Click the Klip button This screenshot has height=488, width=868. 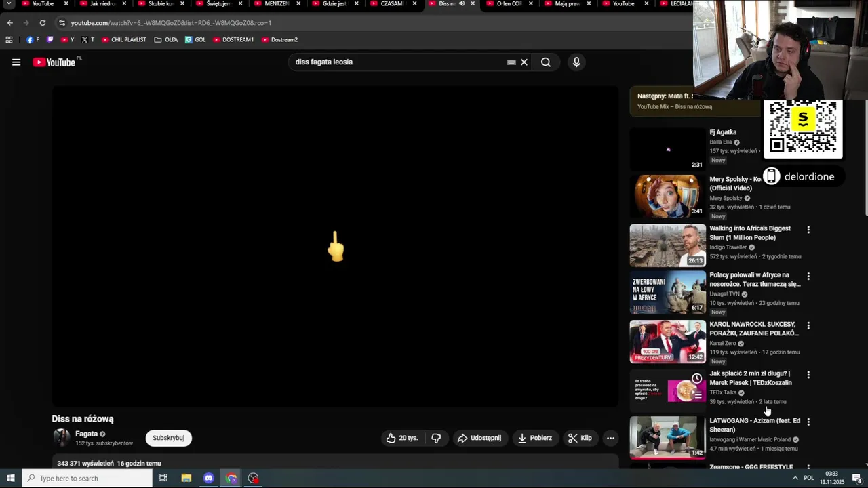(x=580, y=438)
